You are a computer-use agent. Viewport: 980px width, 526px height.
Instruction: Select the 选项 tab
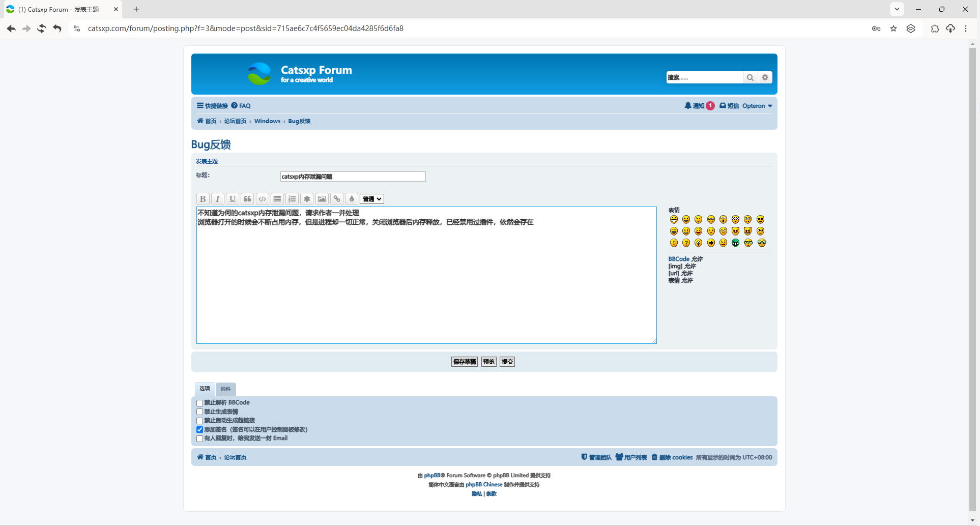[205, 388]
